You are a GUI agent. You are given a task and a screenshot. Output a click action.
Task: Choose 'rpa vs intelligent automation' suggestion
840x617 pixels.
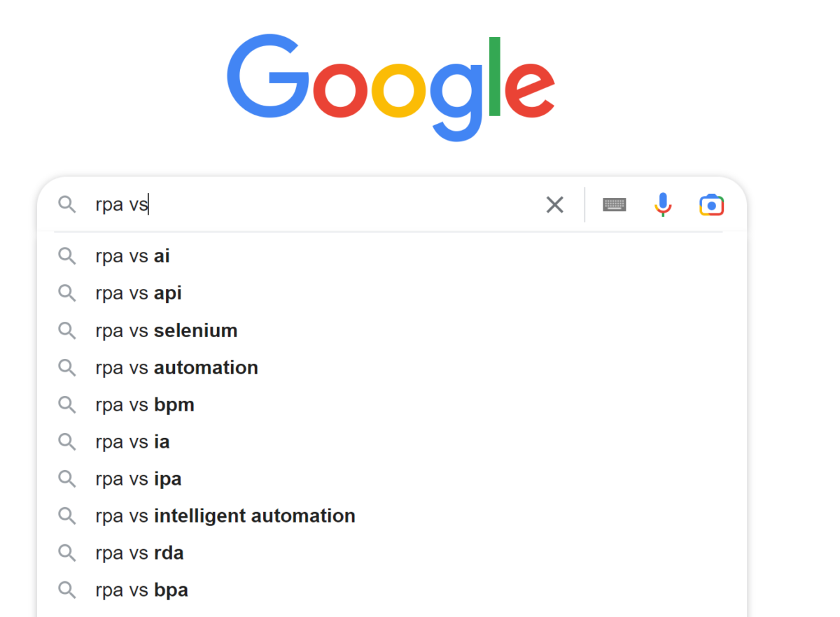point(225,516)
